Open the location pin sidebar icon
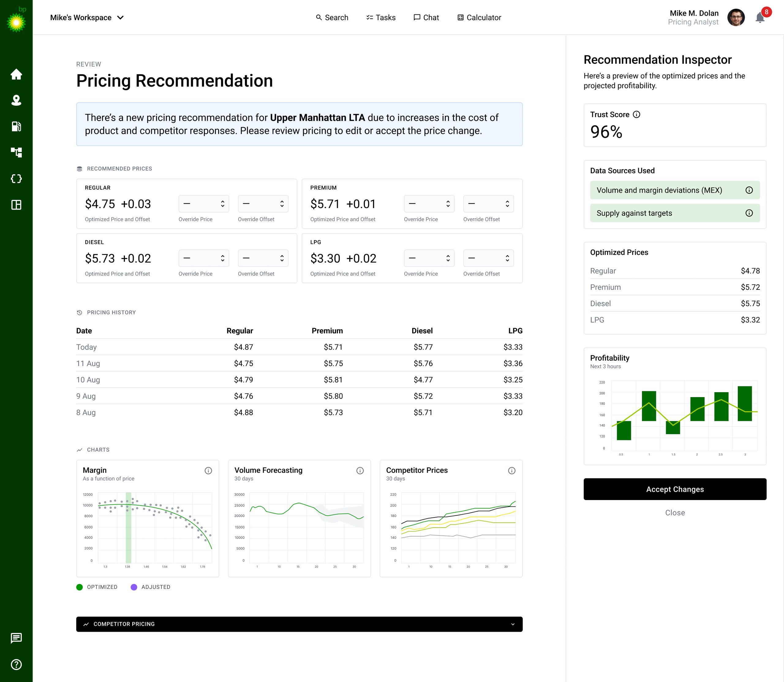 tap(16, 100)
